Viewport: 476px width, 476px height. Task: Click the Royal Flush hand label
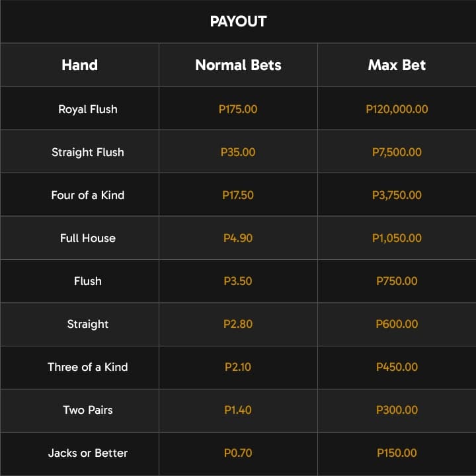pyautogui.click(x=88, y=109)
